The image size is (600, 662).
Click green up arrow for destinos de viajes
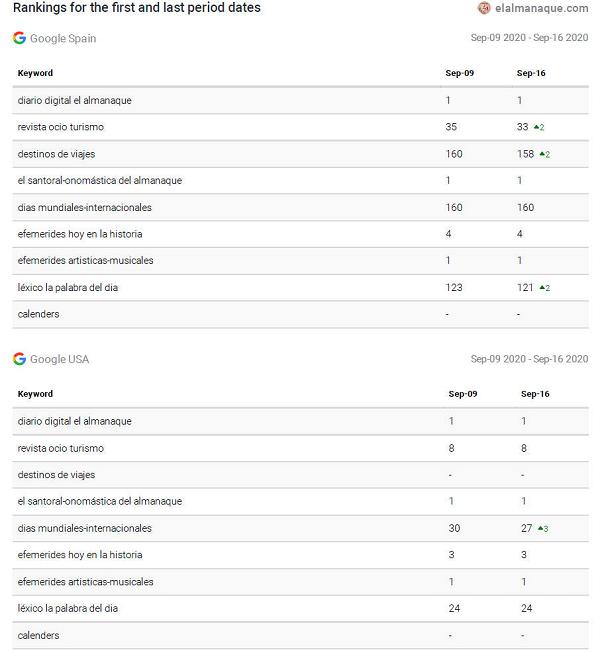click(x=543, y=154)
